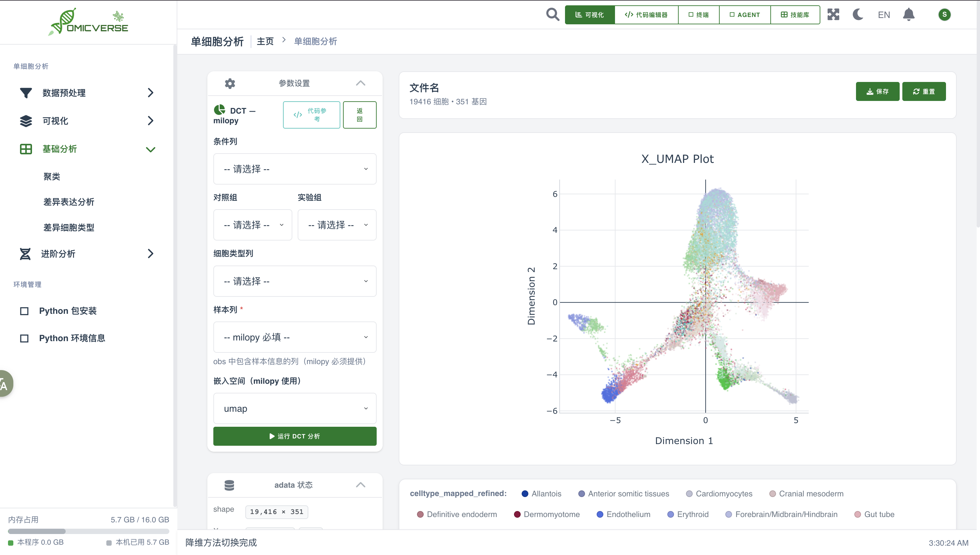This screenshot has height=555, width=980.
Task: Open the 嵌入空间 umap dropdown
Action: coord(294,408)
